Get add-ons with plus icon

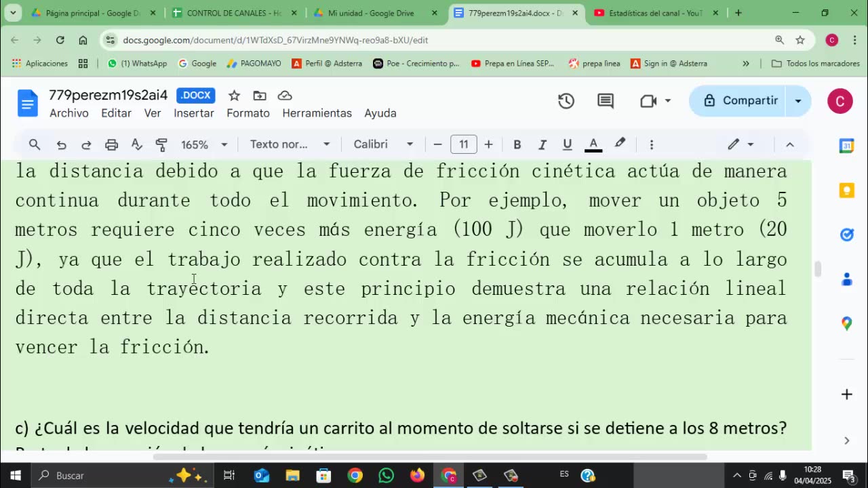click(x=846, y=394)
